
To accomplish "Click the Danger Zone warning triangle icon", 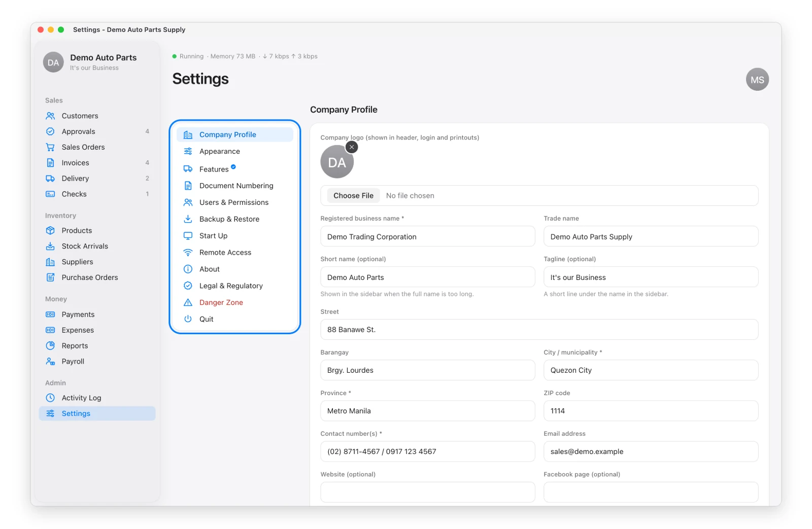I will pyautogui.click(x=188, y=302).
